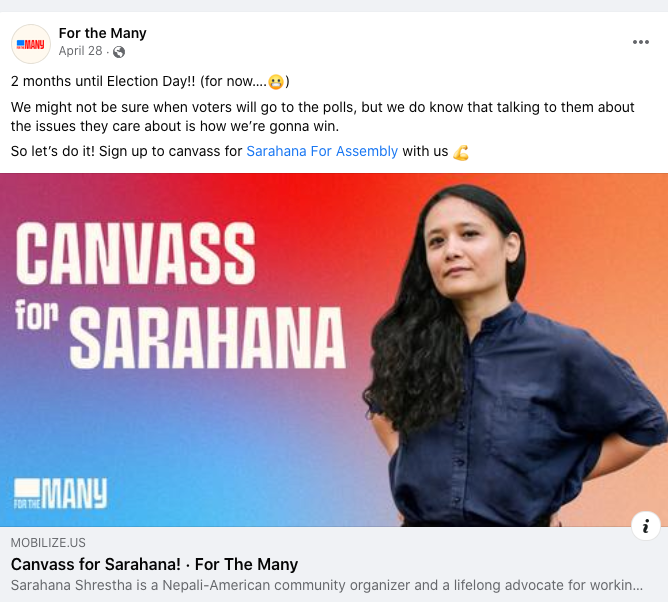Click the 'So let's do it!' sentence
Image resolution: width=668 pixels, height=602 pixels.
tap(240, 151)
